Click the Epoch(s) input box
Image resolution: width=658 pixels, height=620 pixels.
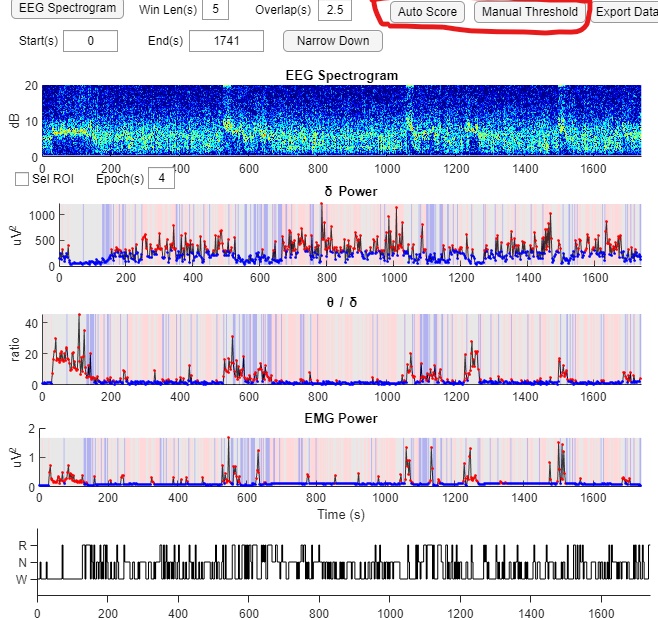161,179
